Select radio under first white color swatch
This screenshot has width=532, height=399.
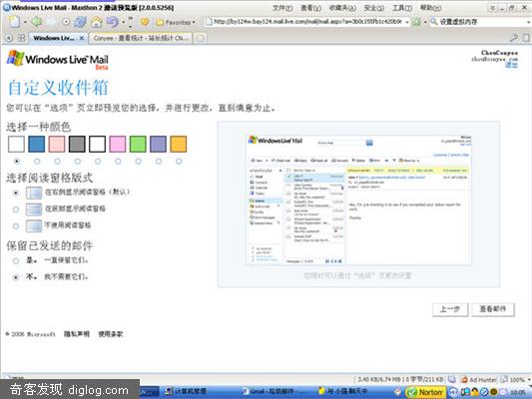16,161
